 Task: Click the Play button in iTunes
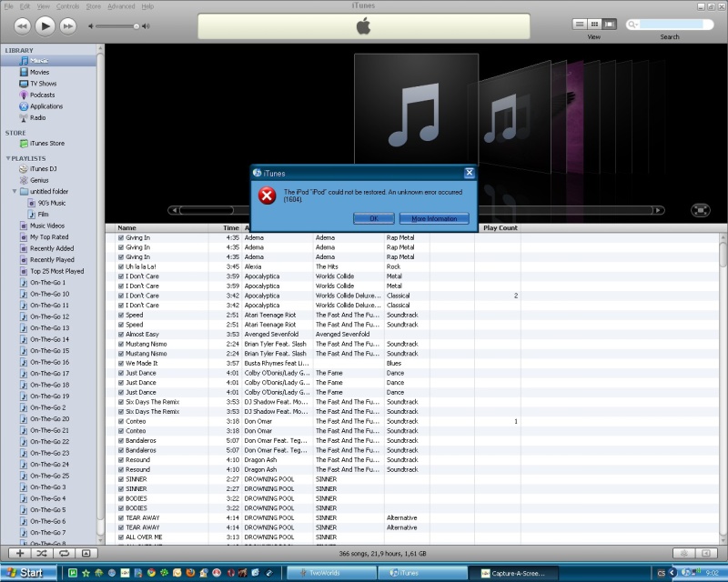coord(45,25)
